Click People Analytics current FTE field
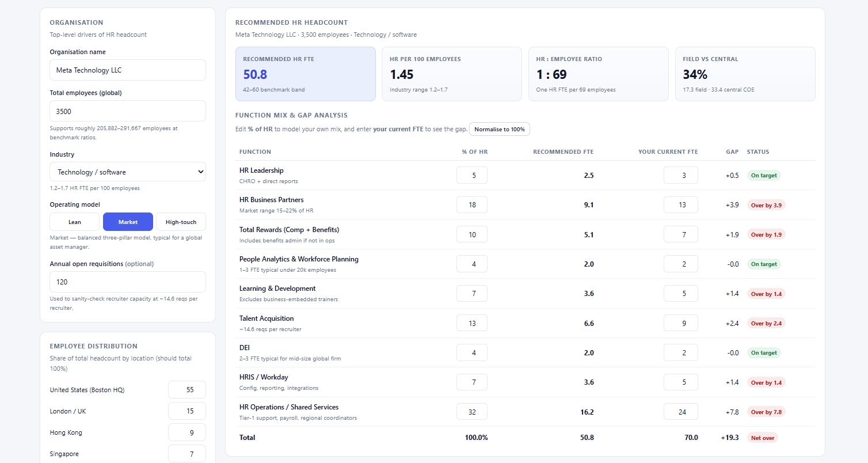The width and height of the screenshot is (868, 463). [681, 264]
